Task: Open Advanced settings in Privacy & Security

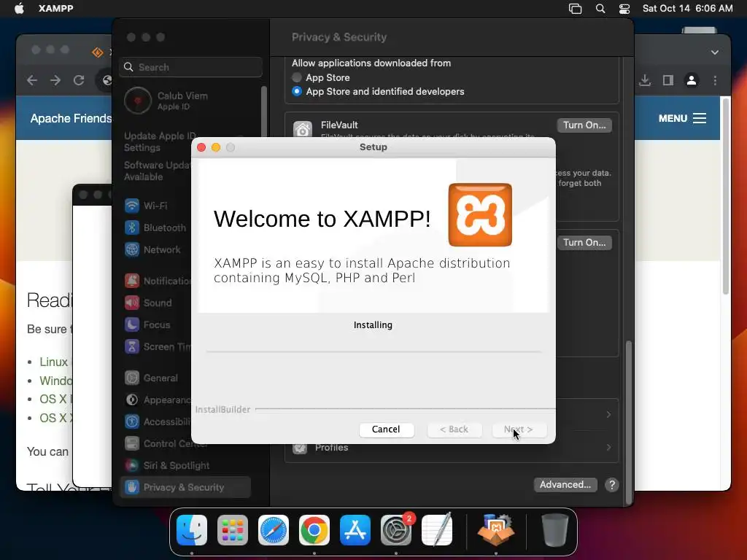Action: click(x=565, y=485)
